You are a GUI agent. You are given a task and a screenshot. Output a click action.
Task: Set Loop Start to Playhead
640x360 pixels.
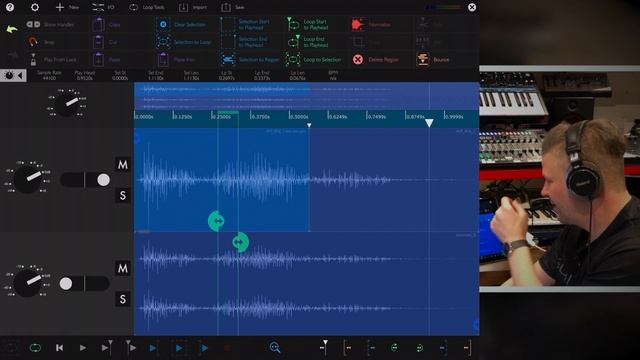(307, 24)
